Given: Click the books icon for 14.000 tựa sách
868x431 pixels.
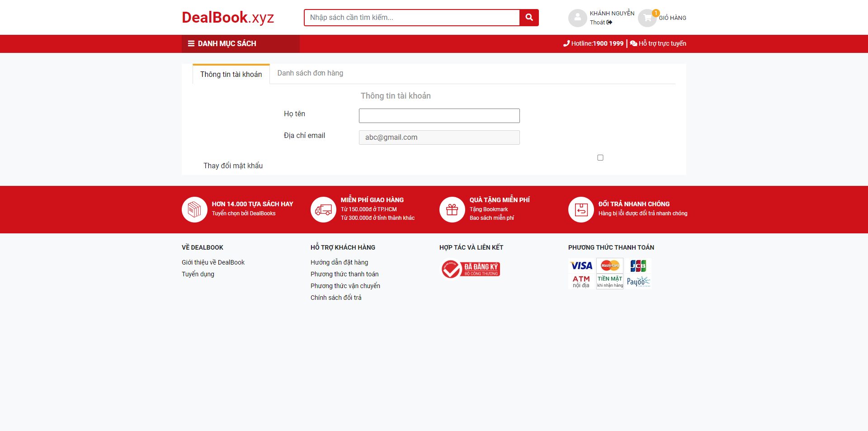Looking at the screenshot, I should coord(194,209).
